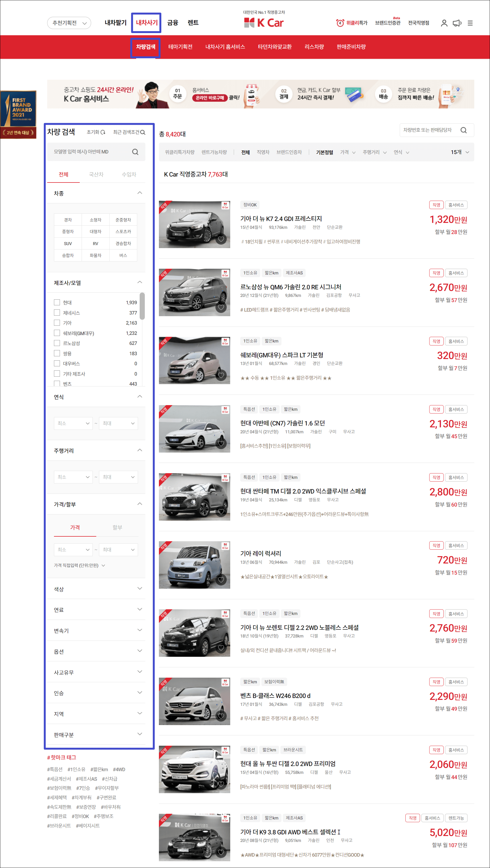Tick the 기아 manufacturer checkbox
Image resolution: width=490 pixels, height=868 pixels.
[x=57, y=322]
